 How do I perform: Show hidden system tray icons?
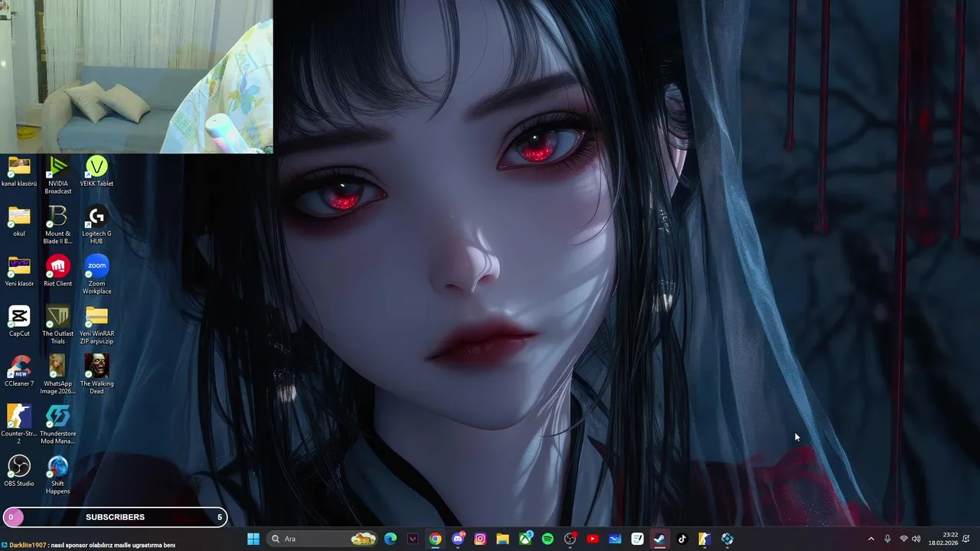[x=871, y=539]
